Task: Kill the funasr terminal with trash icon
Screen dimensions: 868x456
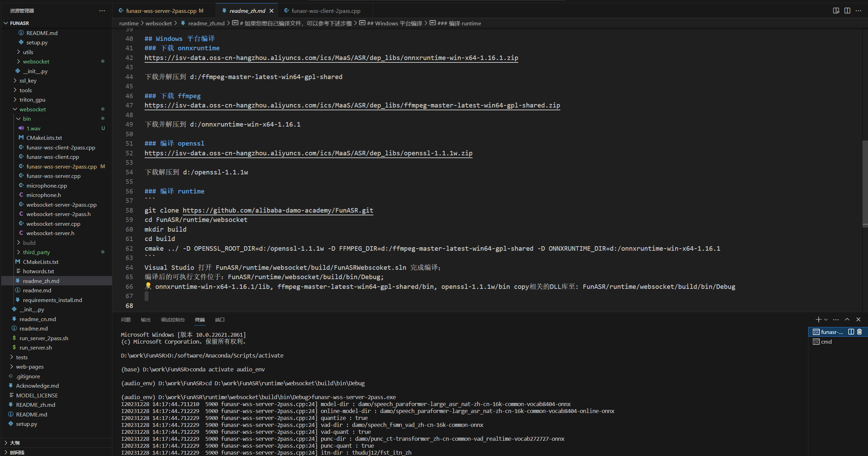Action: (859, 332)
